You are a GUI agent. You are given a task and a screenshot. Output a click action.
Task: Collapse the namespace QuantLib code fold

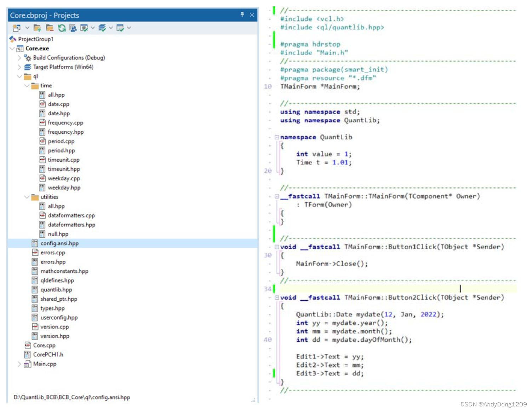pos(276,137)
